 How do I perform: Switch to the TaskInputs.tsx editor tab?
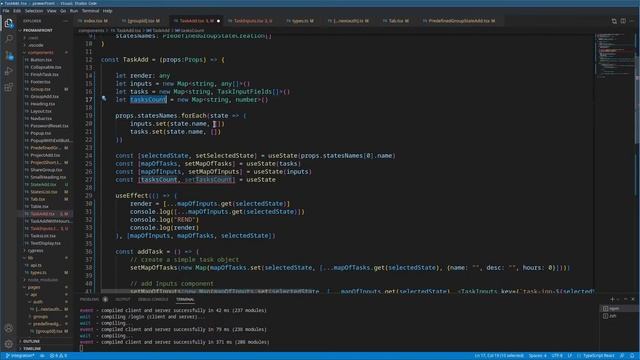point(253,21)
